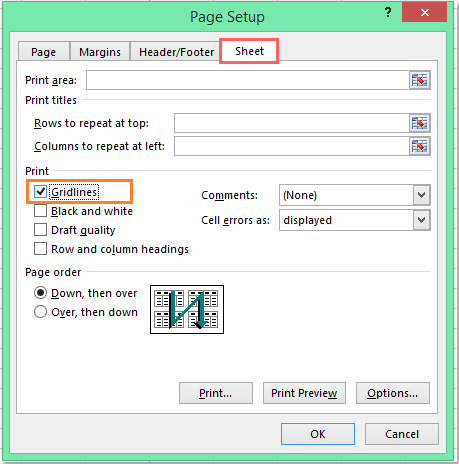Screen dimensions: 459x464
Task: Check Row and column headings option
Action: (40, 249)
